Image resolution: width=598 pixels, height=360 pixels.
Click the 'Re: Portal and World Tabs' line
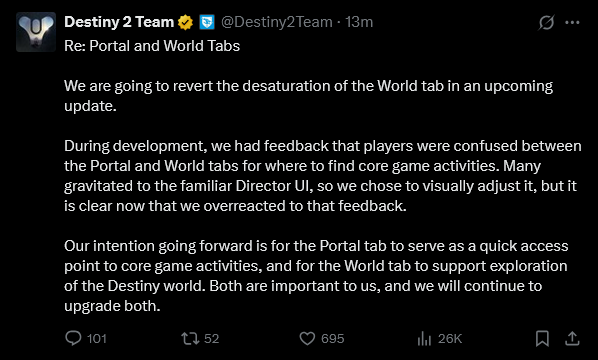pyautogui.click(x=152, y=46)
